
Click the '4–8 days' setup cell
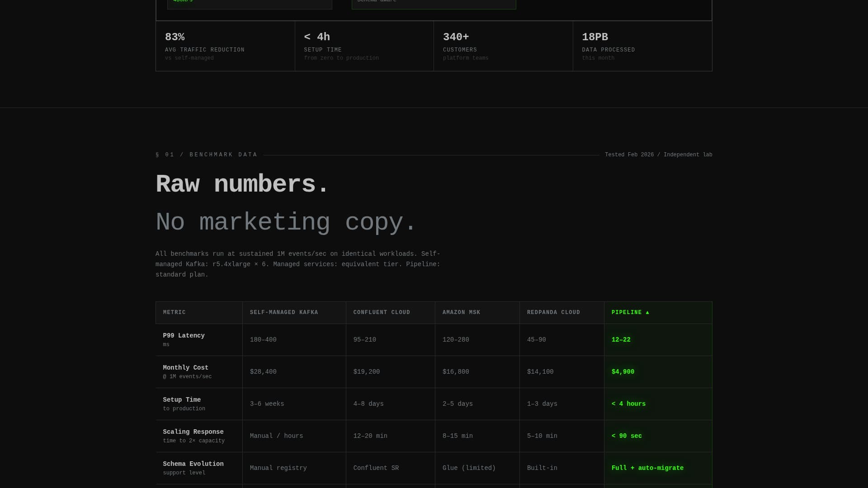391,404
